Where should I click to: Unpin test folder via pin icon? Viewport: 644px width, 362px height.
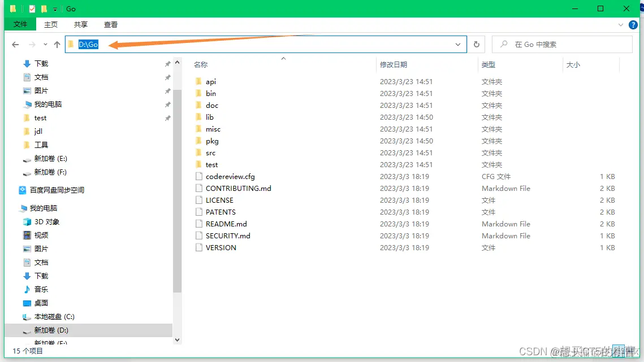(167, 118)
